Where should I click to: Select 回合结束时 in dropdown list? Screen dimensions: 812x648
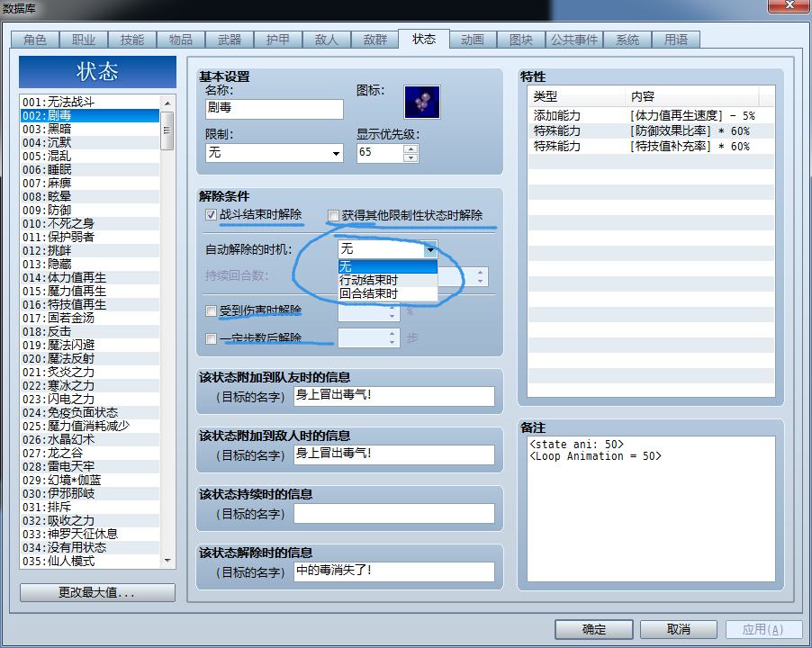(x=388, y=293)
